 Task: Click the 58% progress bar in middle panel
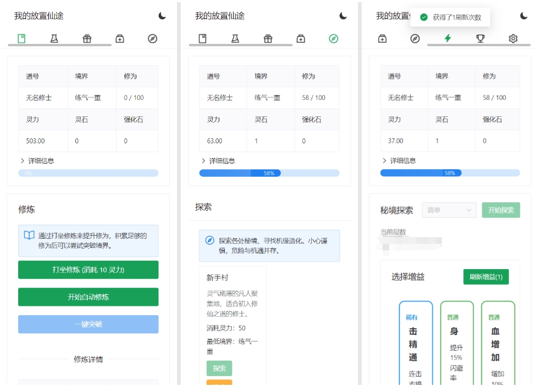(269, 173)
